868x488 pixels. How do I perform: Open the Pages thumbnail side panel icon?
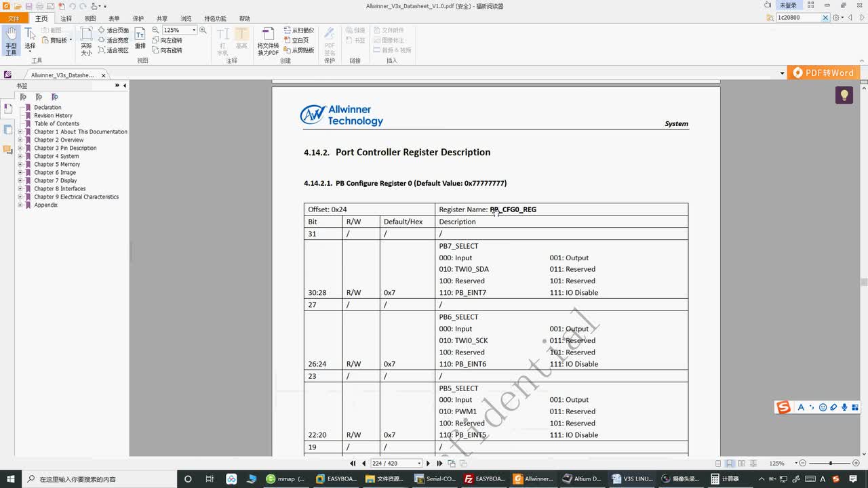pyautogui.click(x=7, y=129)
